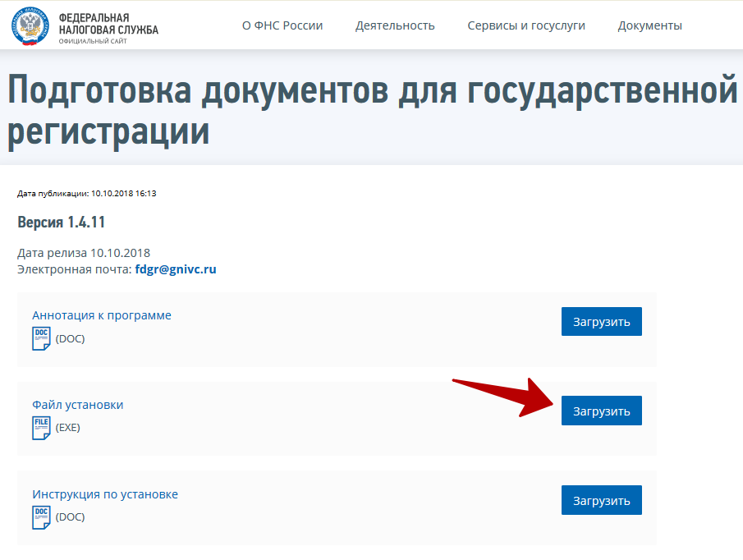
Task: Select the ФЕДЕРАЛЬНАЯ НАЛОГОВАЯ СЛУЖБА header logo text
Action: [107, 25]
